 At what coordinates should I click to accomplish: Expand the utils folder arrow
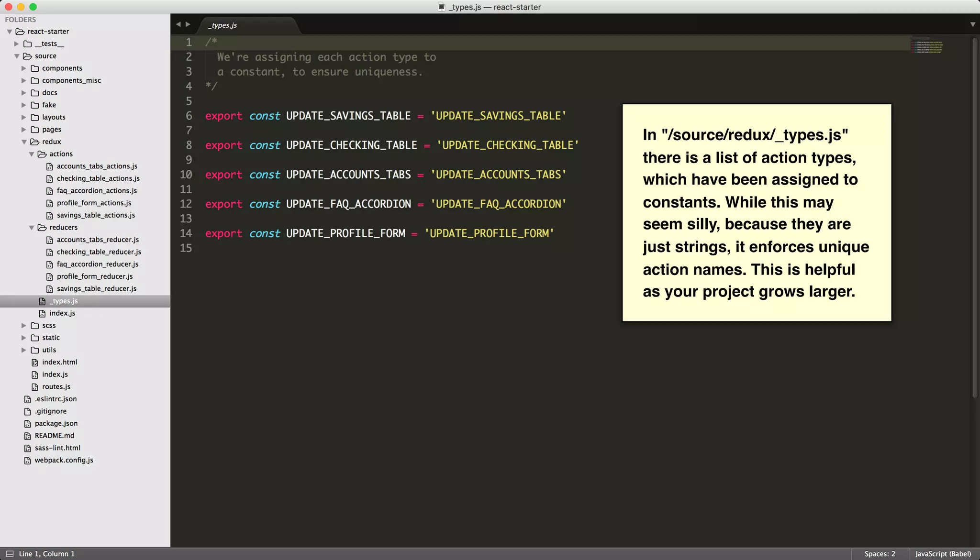pos(23,350)
